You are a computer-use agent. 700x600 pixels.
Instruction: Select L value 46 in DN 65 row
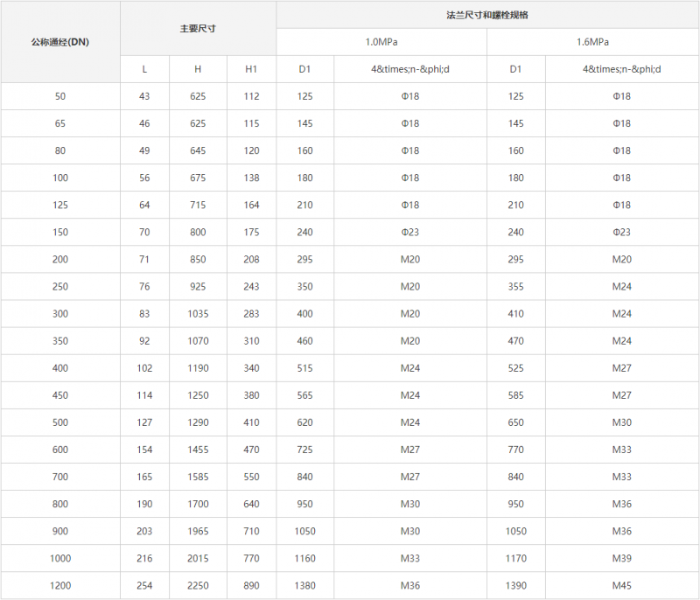(x=144, y=123)
